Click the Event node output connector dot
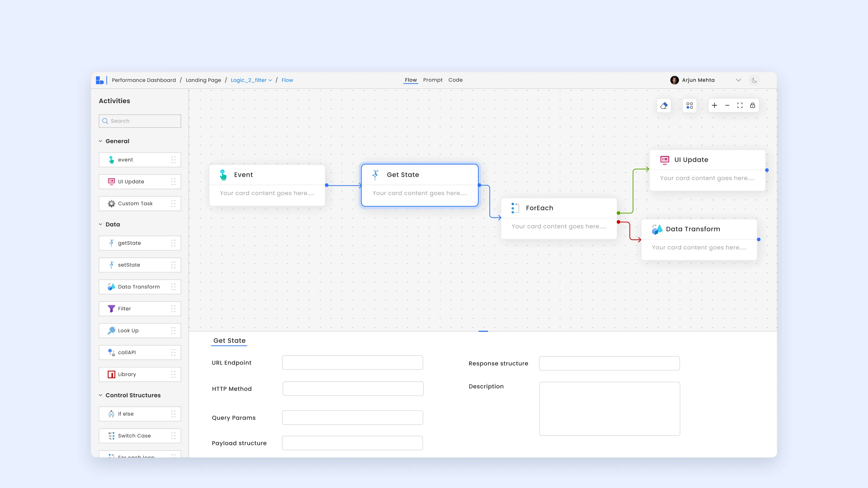 pyautogui.click(x=327, y=185)
